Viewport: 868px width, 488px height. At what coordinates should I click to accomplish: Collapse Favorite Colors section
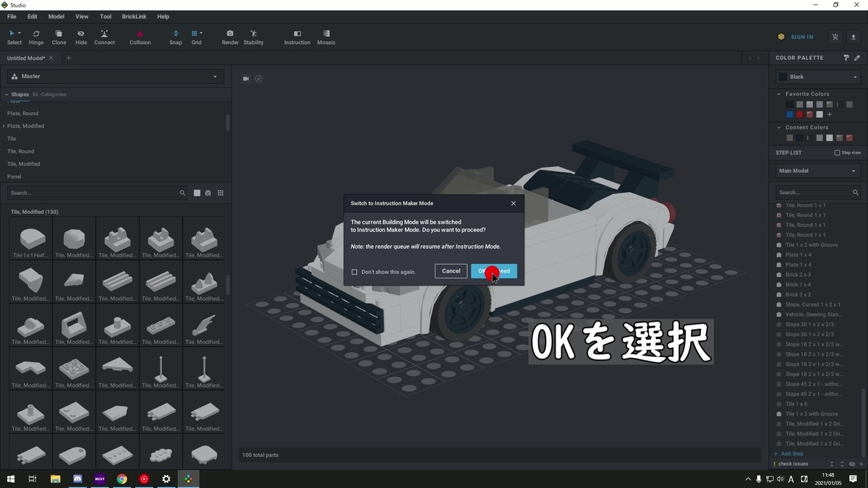point(779,94)
